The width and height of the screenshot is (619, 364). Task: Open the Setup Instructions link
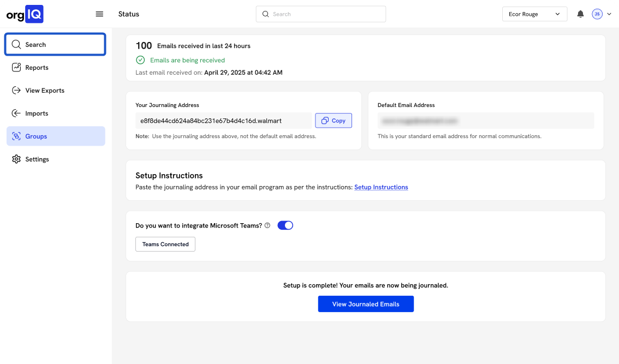pos(381,187)
